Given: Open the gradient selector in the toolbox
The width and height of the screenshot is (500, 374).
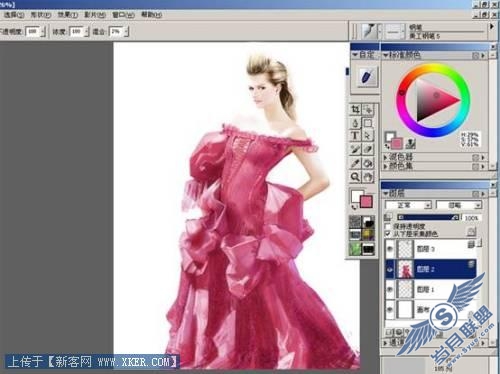Looking at the screenshot, I should tap(368, 222).
